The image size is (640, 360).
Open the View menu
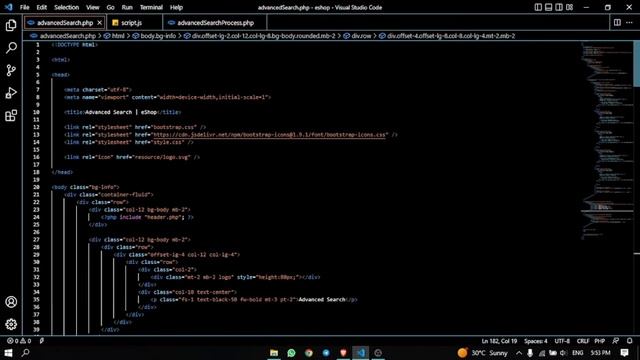(x=93, y=7)
